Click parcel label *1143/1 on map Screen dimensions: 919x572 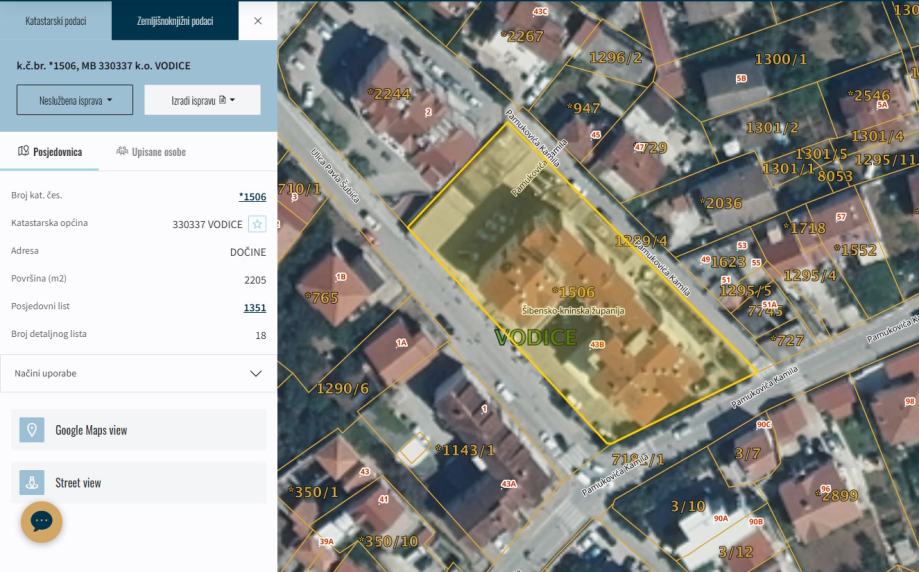point(465,450)
